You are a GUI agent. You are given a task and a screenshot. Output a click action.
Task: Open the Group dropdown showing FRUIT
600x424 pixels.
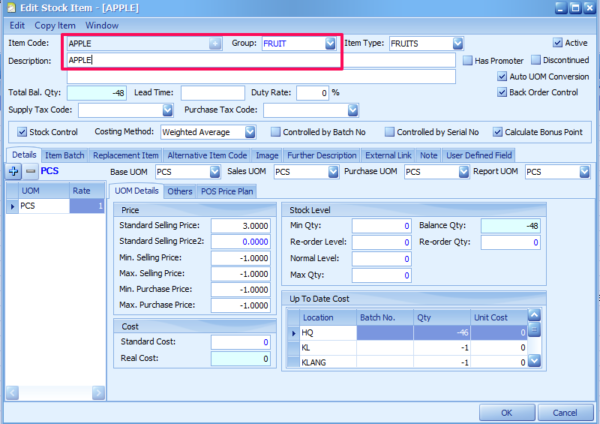(330, 44)
